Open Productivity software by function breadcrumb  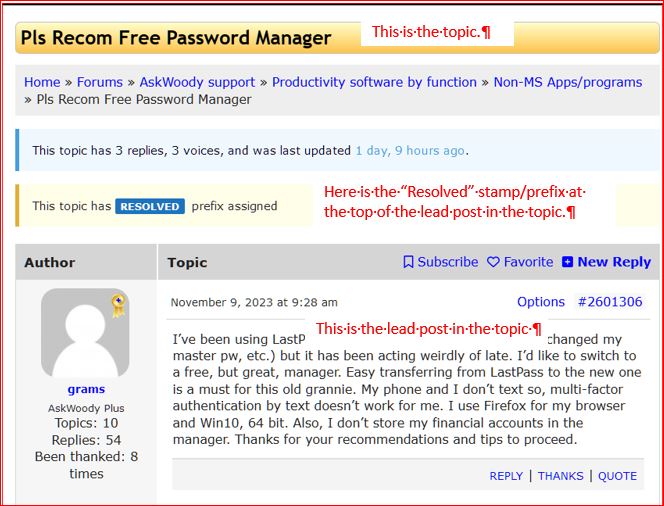[x=374, y=82]
